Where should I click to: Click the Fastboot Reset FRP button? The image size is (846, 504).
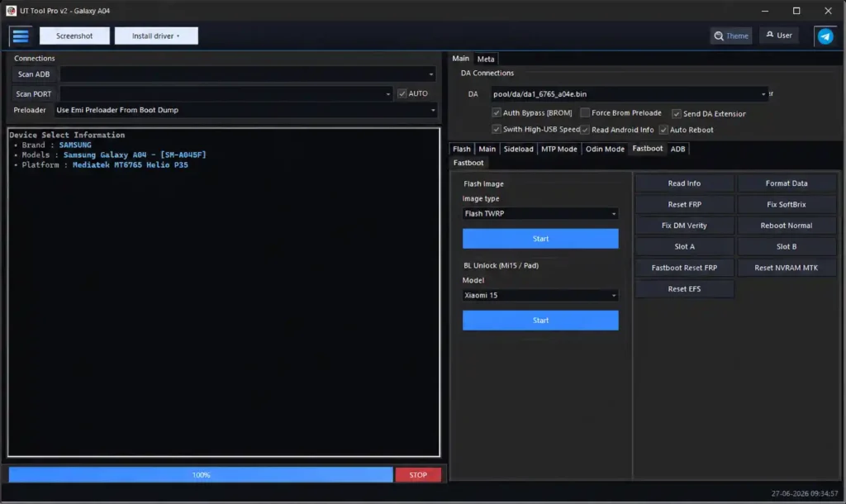pos(684,268)
